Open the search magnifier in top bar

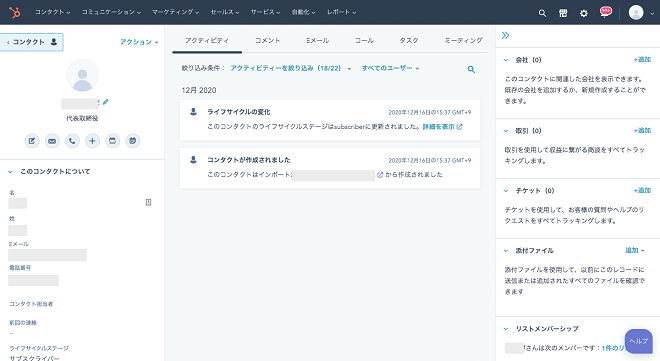tap(542, 13)
